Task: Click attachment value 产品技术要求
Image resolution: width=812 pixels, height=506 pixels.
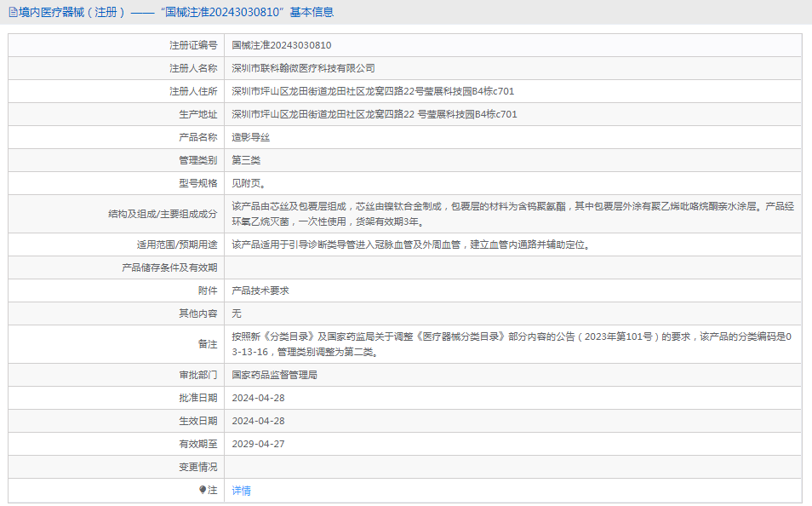Action: click(x=260, y=290)
